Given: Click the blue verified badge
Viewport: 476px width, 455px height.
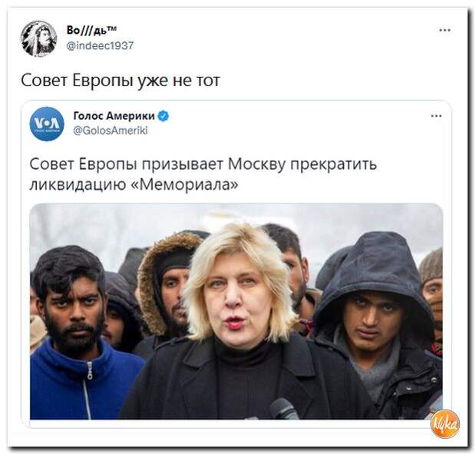Looking at the screenshot, I should (164, 116).
